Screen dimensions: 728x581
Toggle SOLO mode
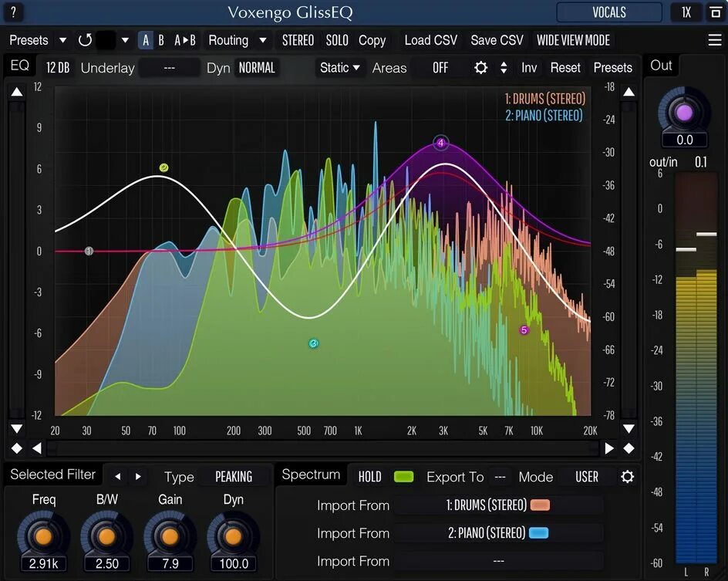(x=337, y=40)
